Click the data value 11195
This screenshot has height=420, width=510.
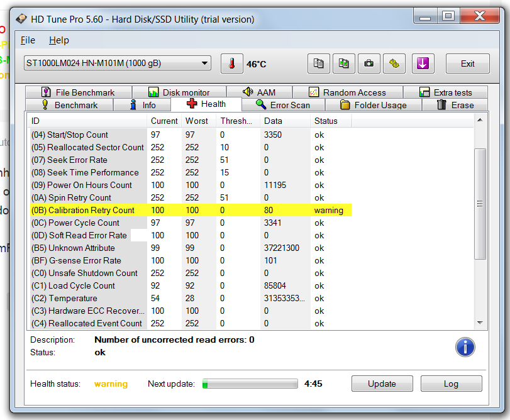(x=275, y=185)
